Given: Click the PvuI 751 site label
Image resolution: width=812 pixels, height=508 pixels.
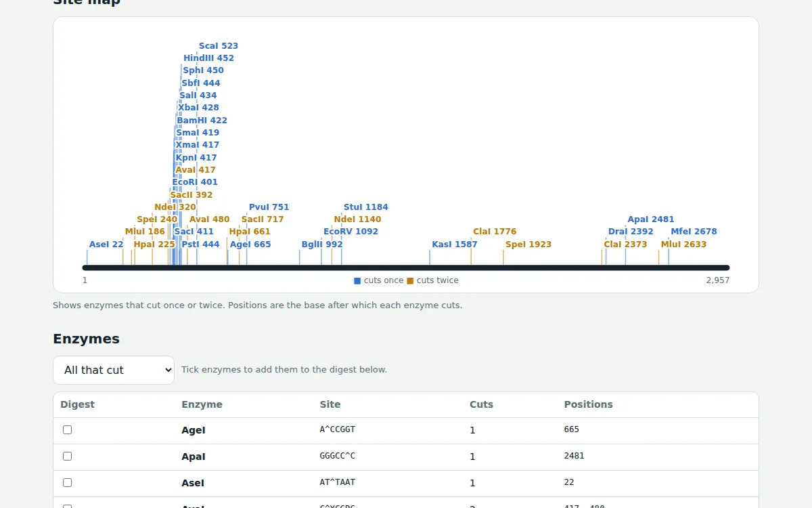Looking at the screenshot, I should [269, 207].
